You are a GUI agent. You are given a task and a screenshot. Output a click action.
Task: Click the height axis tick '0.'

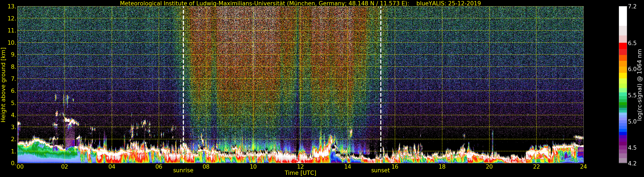pos(14,163)
